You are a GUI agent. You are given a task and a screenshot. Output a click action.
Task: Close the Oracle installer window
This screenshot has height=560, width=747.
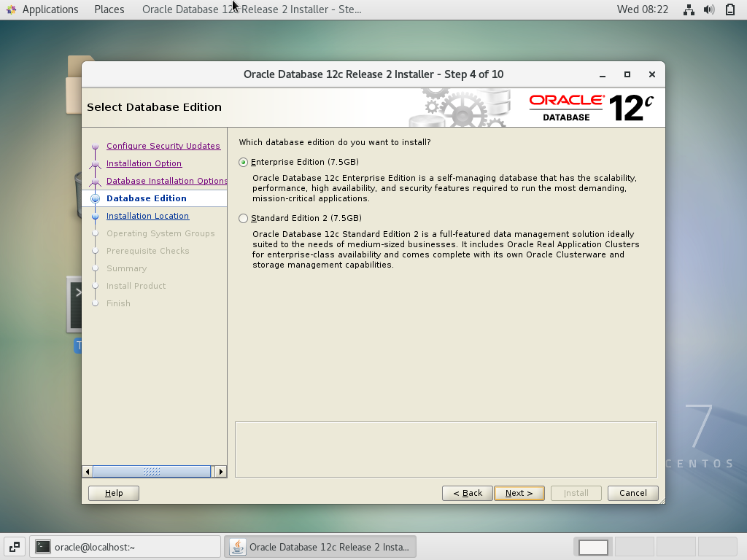coord(652,75)
